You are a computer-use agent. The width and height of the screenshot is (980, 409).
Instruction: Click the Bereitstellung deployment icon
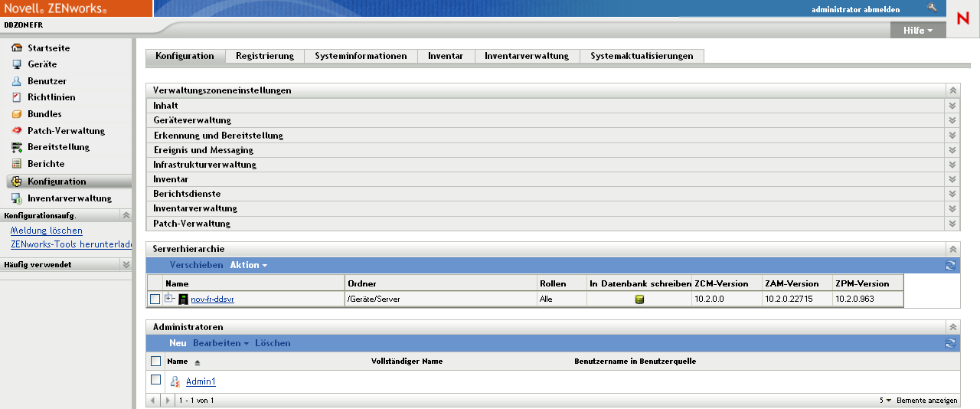(x=17, y=147)
